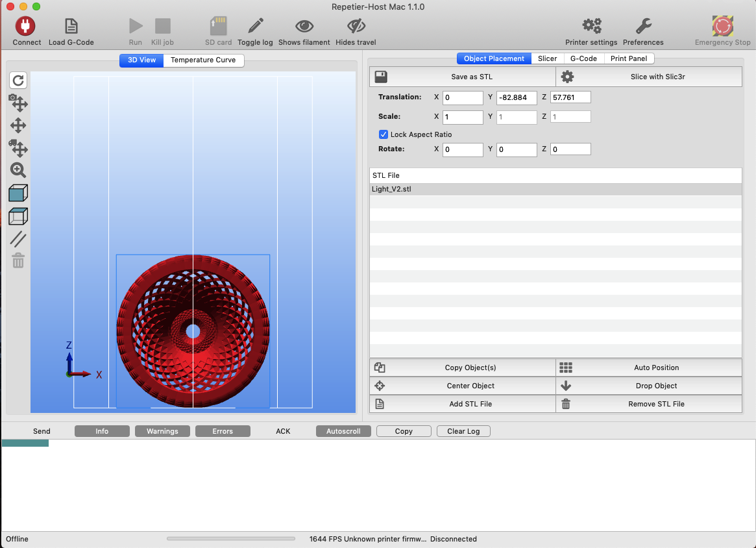Click the Connect plug icon
756x548 pixels.
pyautogui.click(x=25, y=26)
